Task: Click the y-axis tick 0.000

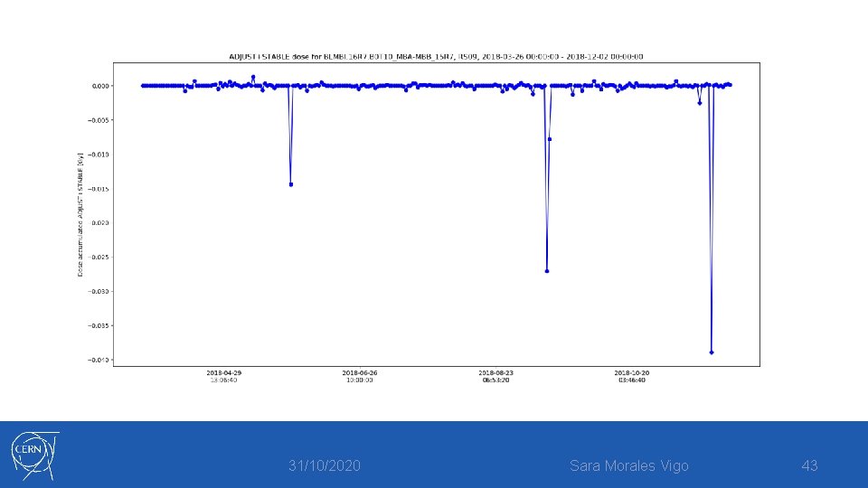Action: (100, 86)
